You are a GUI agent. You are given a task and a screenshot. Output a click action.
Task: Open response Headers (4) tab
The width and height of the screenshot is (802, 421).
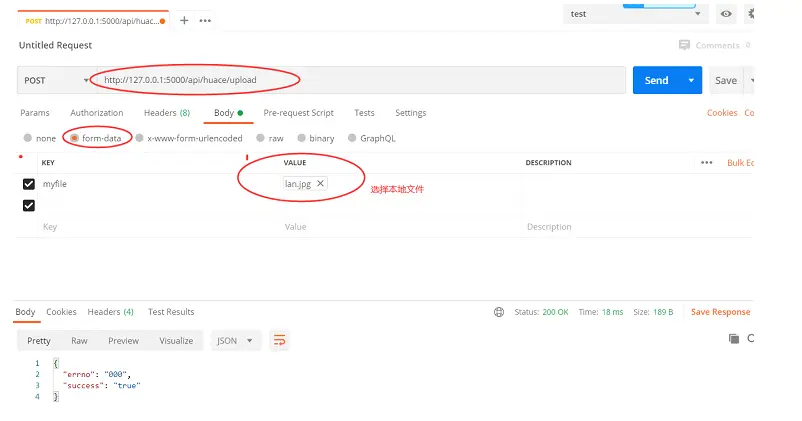110,312
